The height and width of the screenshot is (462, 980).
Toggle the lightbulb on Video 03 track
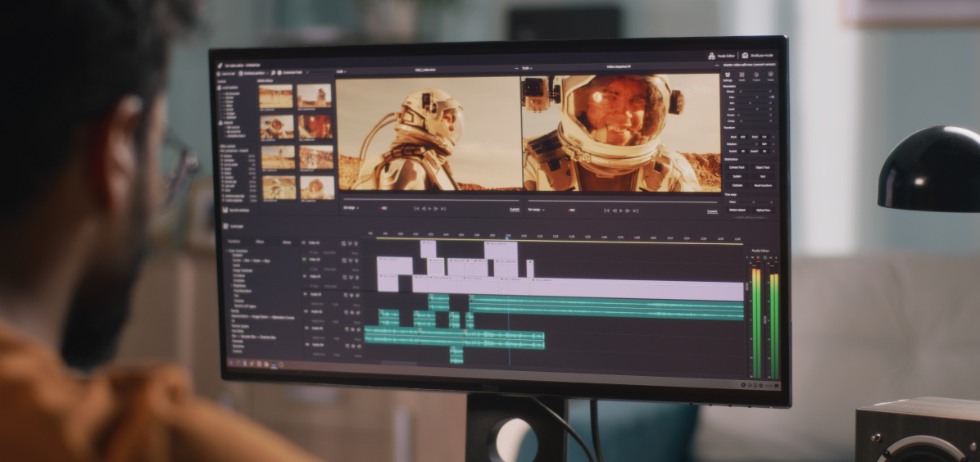point(356,244)
